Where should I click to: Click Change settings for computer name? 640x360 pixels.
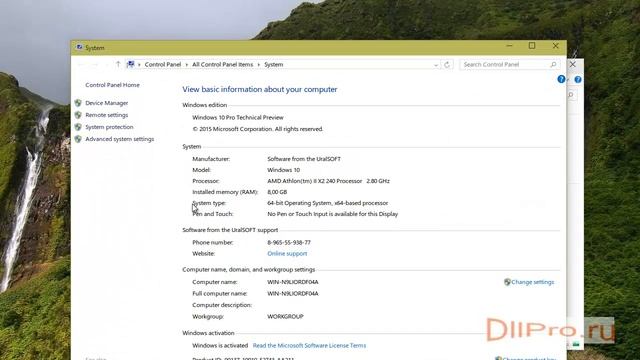pos(532,282)
